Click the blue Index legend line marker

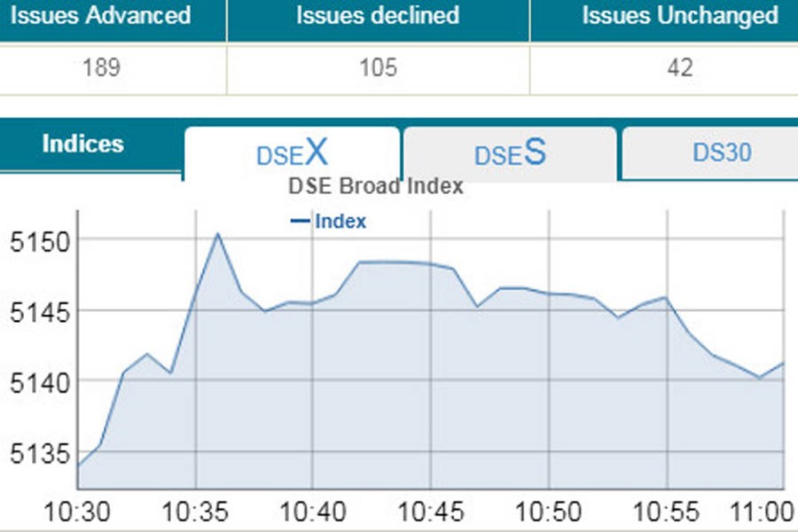click(x=301, y=222)
